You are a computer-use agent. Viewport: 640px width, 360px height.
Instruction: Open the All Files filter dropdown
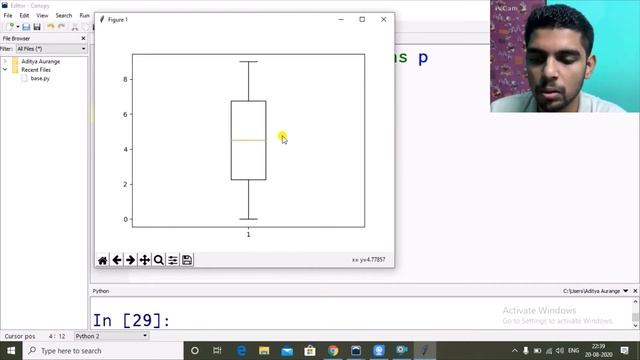click(x=51, y=49)
